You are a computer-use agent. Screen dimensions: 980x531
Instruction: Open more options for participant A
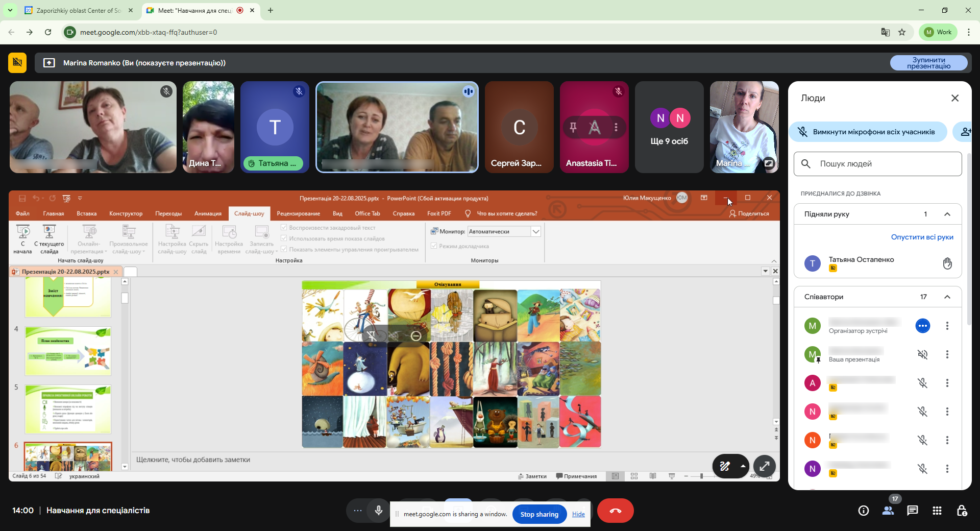(947, 383)
